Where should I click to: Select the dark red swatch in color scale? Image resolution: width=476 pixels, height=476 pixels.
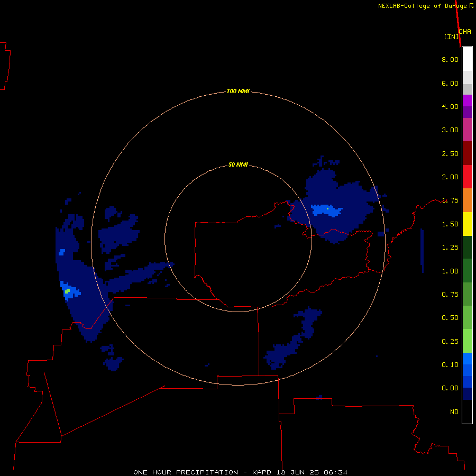[467, 153]
